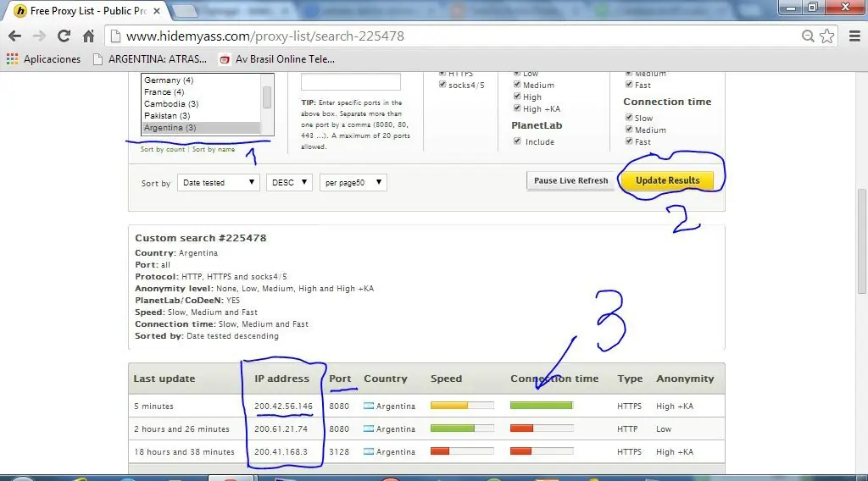Open the per page 50 dropdown

tap(353, 182)
